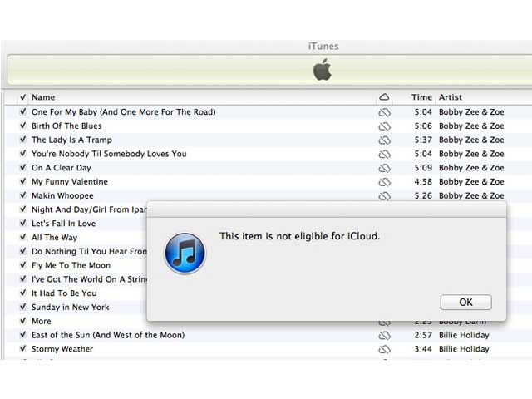Viewport: 532px width, 399px height.
Task: Click ineligible iCloud icon for Birth Of The Blues
Action: point(384,126)
